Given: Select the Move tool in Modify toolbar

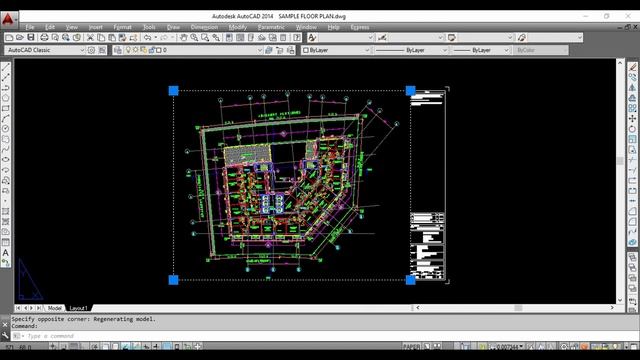Looking at the screenshot, I should pyautogui.click(x=632, y=118).
